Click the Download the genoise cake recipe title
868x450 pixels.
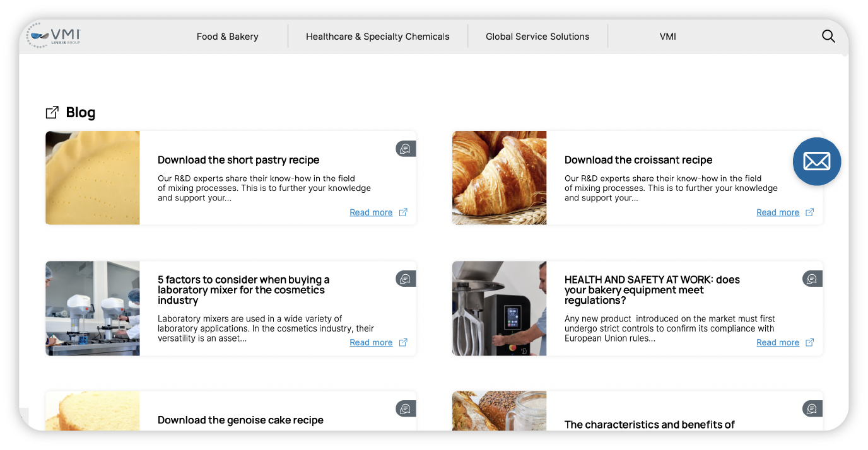click(240, 420)
